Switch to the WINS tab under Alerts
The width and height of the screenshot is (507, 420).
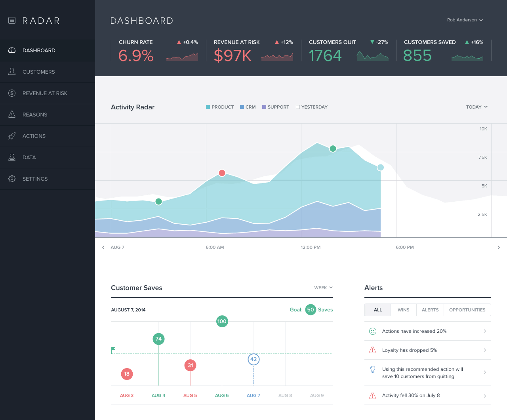point(403,310)
